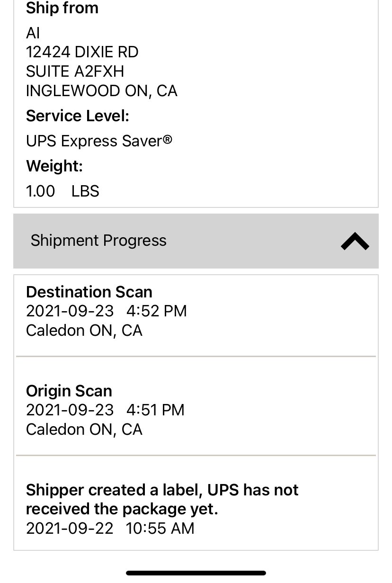The width and height of the screenshot is (392, 583).
Task: Tap the Ship from heading
Action: pos(62,8)
